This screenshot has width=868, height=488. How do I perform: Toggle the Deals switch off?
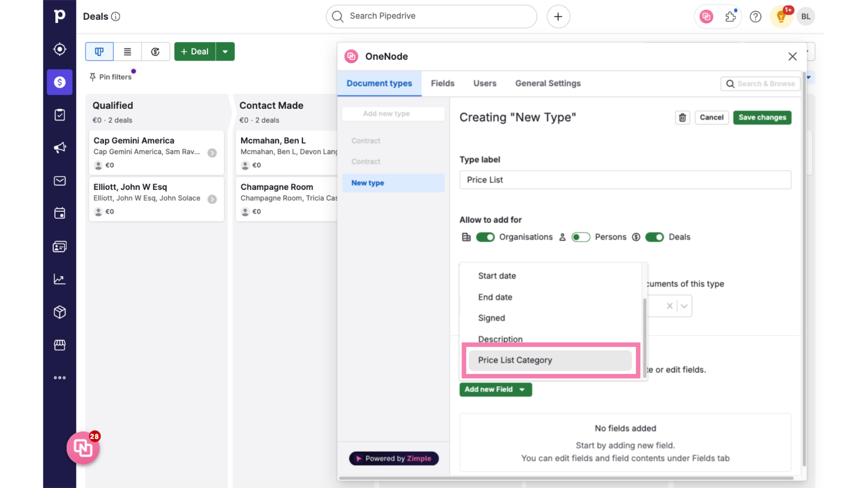654,237
